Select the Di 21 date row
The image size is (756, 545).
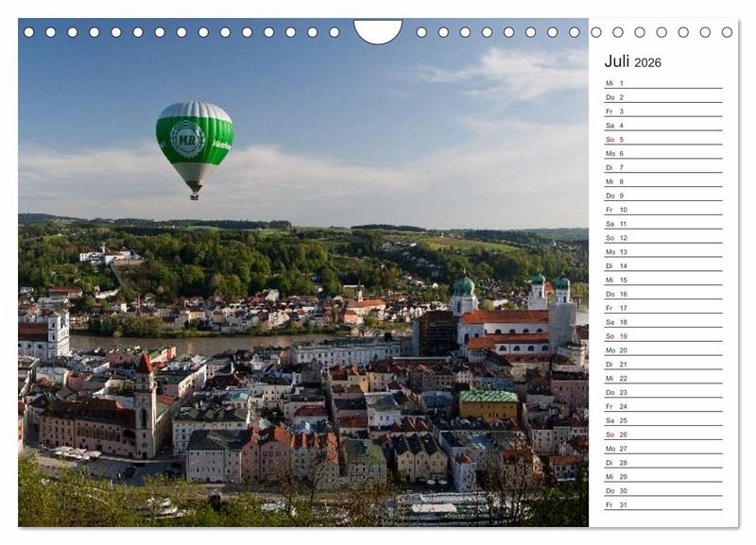(x=663, y=365)
